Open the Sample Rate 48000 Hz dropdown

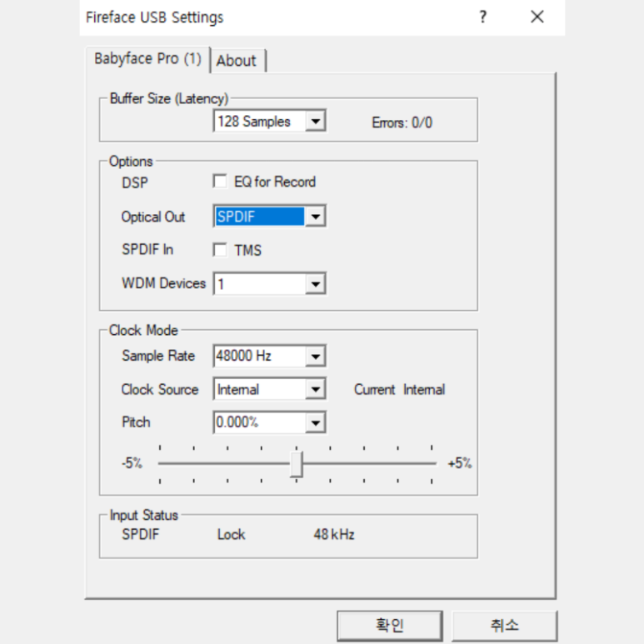pyautogui.click(x=269, y=356)
